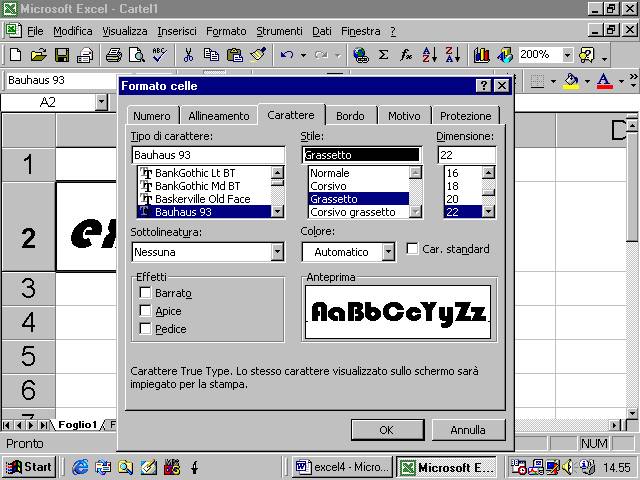This screenshot has width=640, height=480.
Task: Toggle the Car. standard checkbox
Action: [x=412, y=249]
